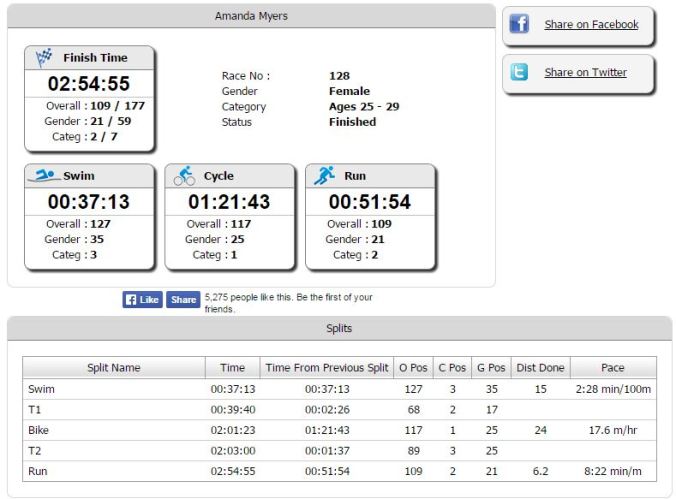The image size is (676, 499).
Task: Click the Facebook logo icon
Action: [x=519, y=25]
